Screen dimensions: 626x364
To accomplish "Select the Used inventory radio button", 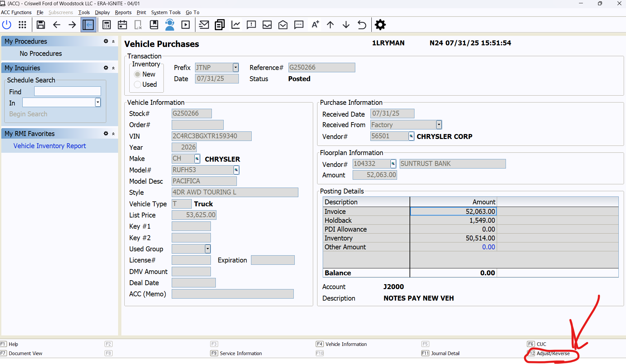I will [138, 85].
